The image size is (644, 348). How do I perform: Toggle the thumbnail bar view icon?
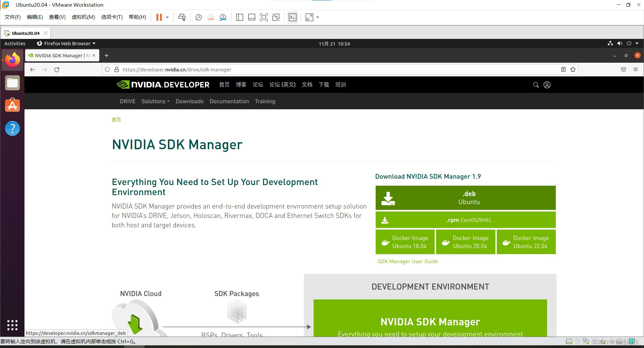pyautogui.click(x=252, y=17)
